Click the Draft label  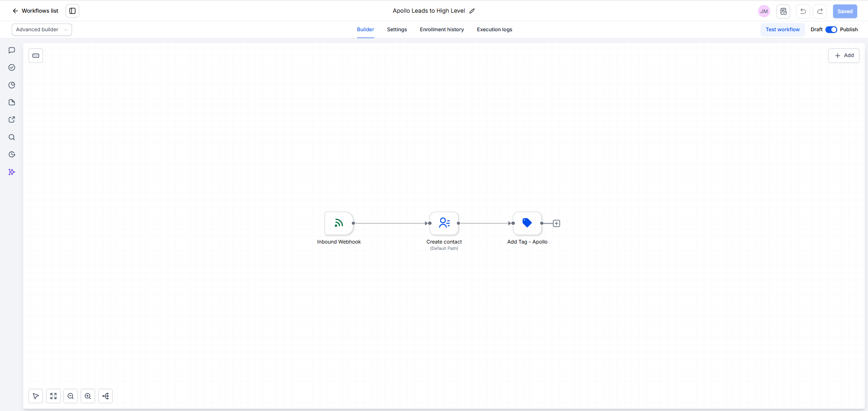coord(816,29)
